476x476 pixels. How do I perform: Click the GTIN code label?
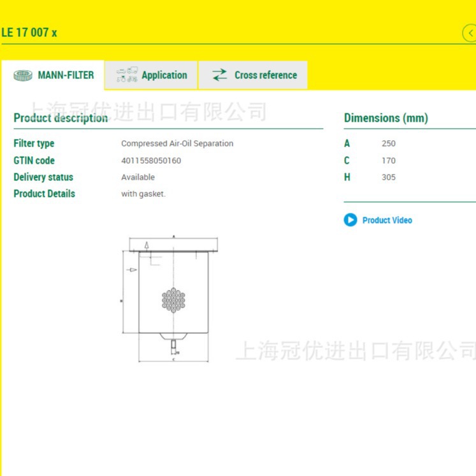click(34, 161)
